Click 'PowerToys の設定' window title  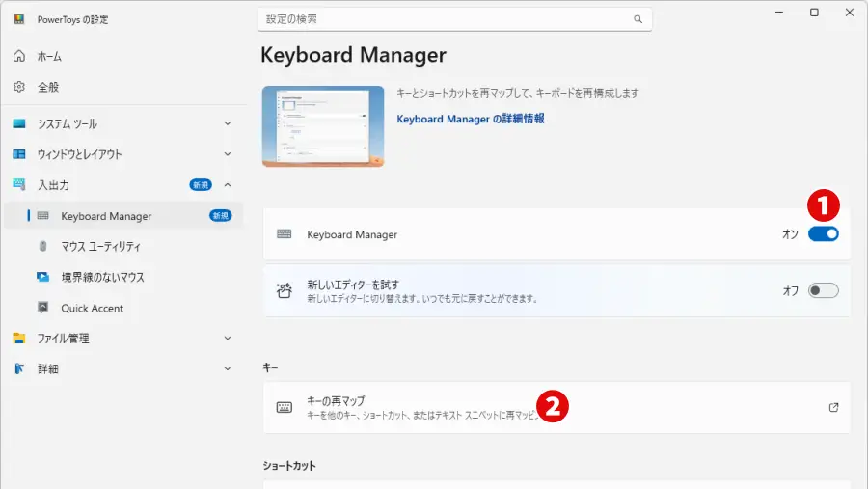72,20
